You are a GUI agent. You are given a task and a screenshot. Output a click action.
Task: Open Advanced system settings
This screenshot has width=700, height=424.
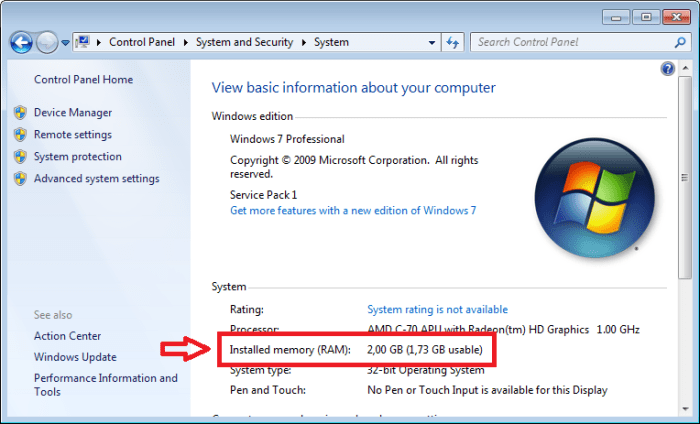tap(96, 179)
